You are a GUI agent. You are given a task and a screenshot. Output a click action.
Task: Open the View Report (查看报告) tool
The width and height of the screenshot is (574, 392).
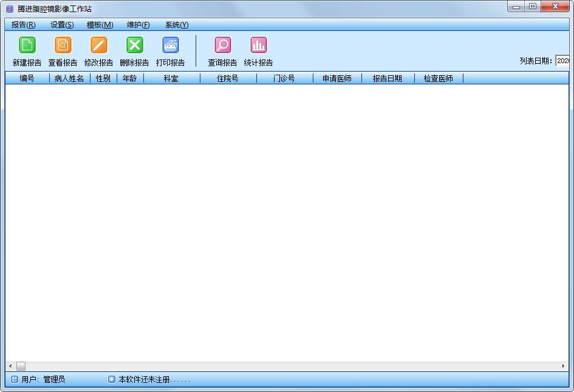(63, 46)
